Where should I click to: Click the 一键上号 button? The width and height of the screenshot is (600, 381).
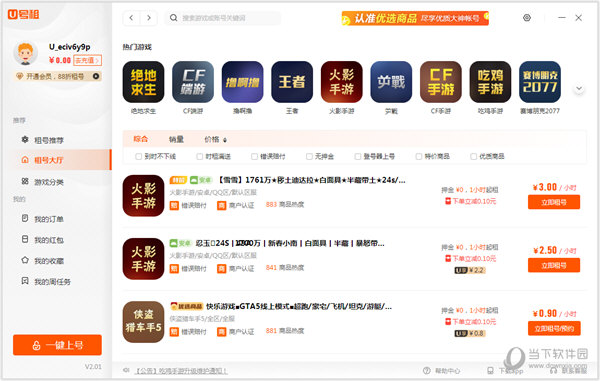(57, 345)
